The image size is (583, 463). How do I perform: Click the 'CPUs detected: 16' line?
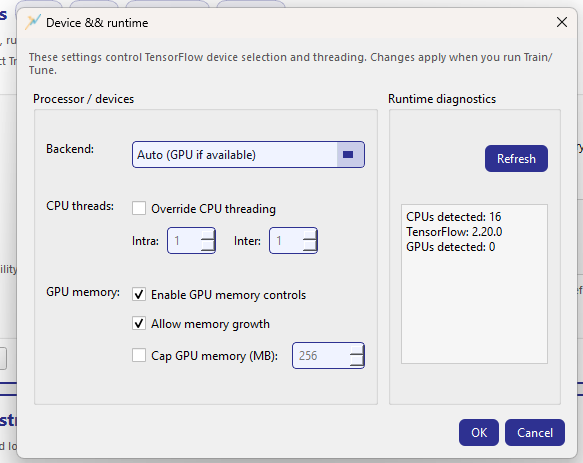454,216
